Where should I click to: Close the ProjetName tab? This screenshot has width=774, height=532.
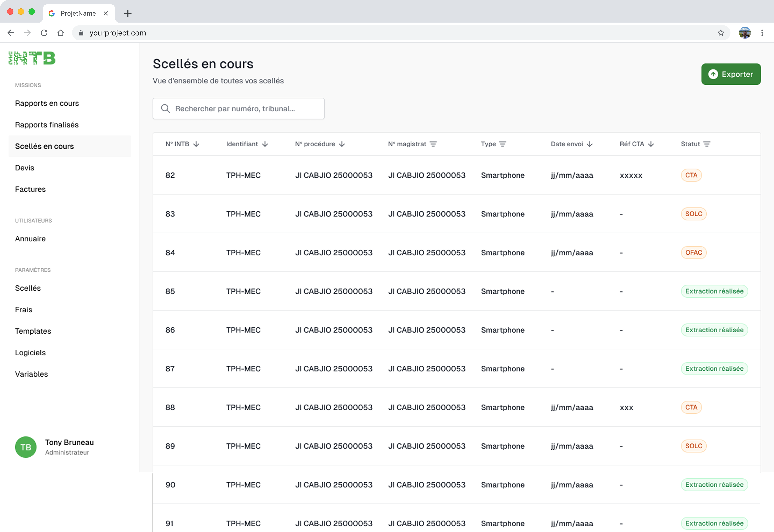click(x=106, y=13)
